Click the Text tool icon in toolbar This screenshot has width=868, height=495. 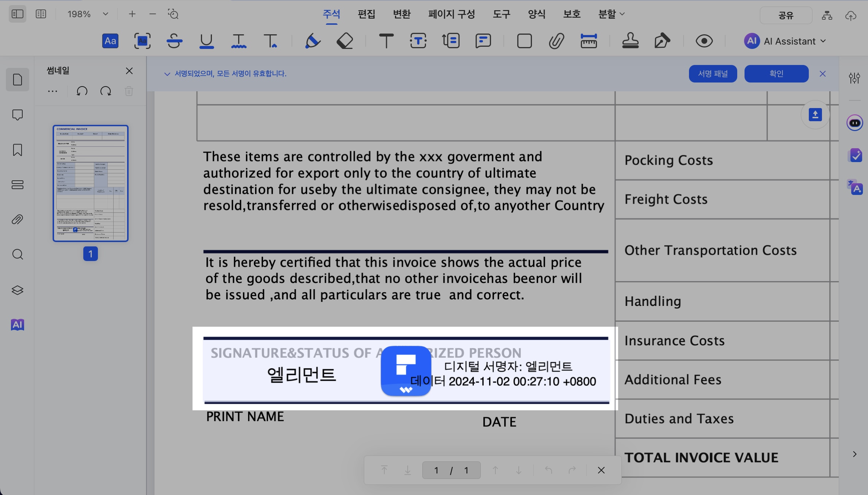(386, 41)
